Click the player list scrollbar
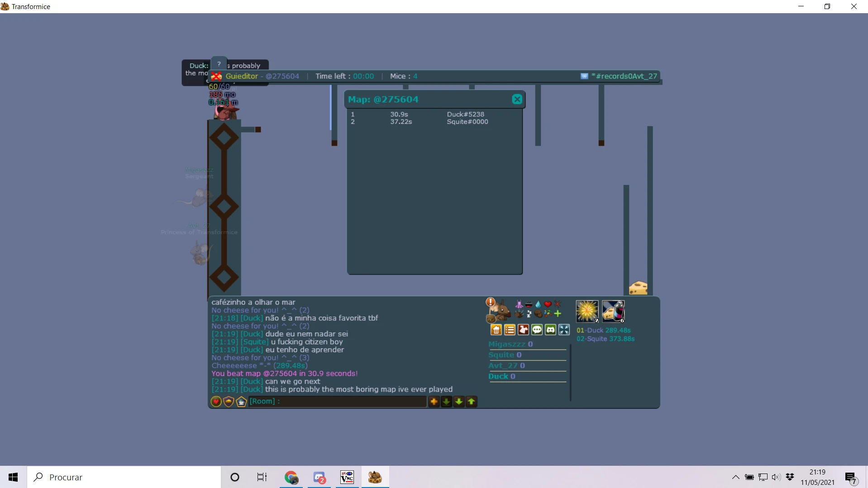 (x=570, y=372)
